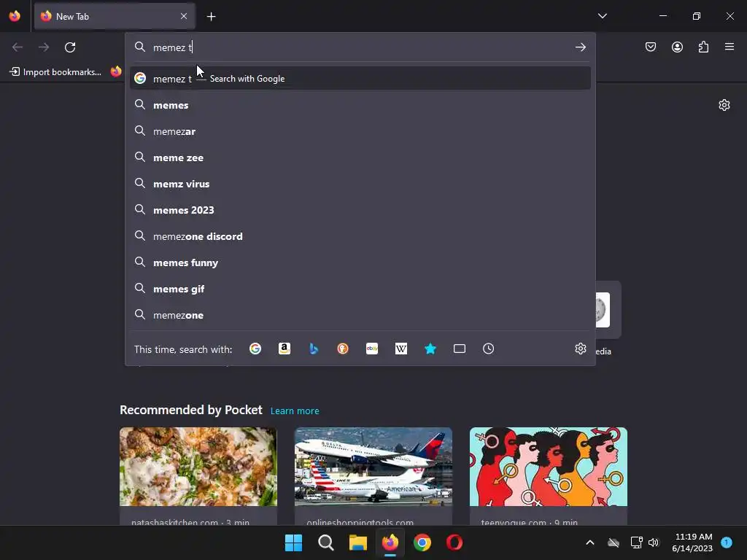747x560 pixels.
Task: Launch File Explorer from taskbar
Action: click(357, 542)
